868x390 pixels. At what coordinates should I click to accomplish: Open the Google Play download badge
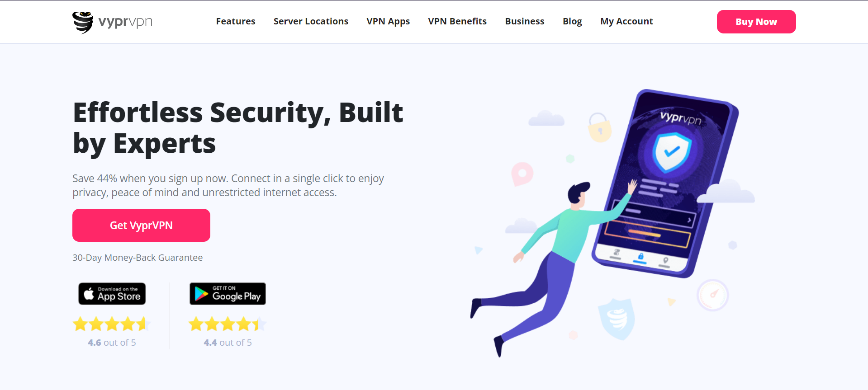228,294
